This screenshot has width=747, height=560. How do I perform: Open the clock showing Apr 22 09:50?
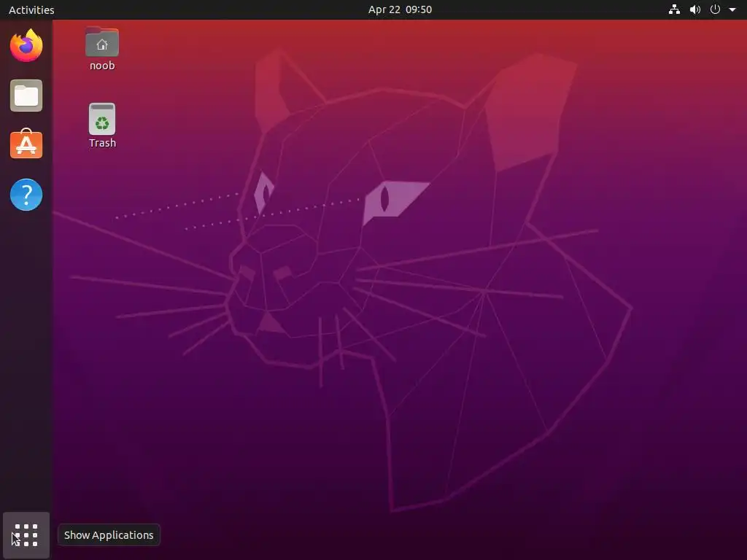(x=400, y=9)
